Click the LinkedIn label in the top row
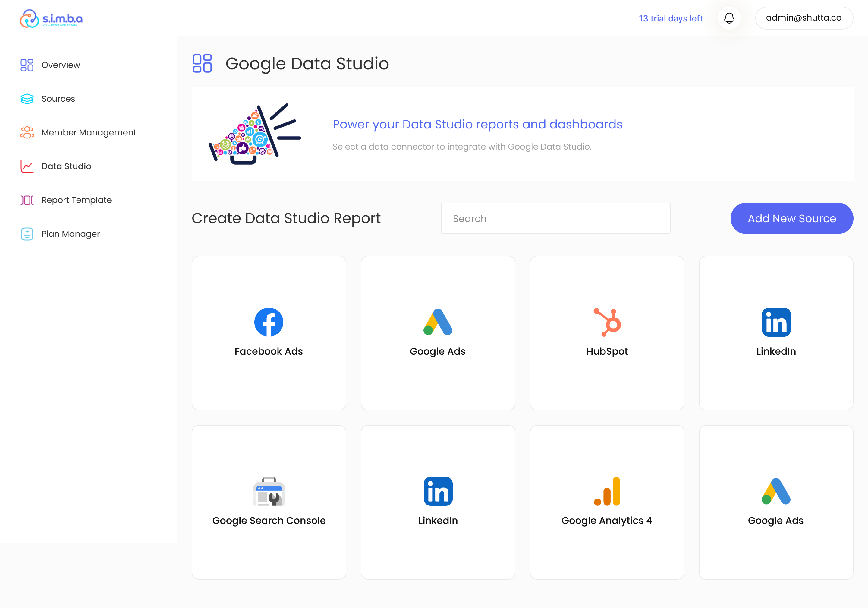Viewport: 868px width, 608px height. 776,351
